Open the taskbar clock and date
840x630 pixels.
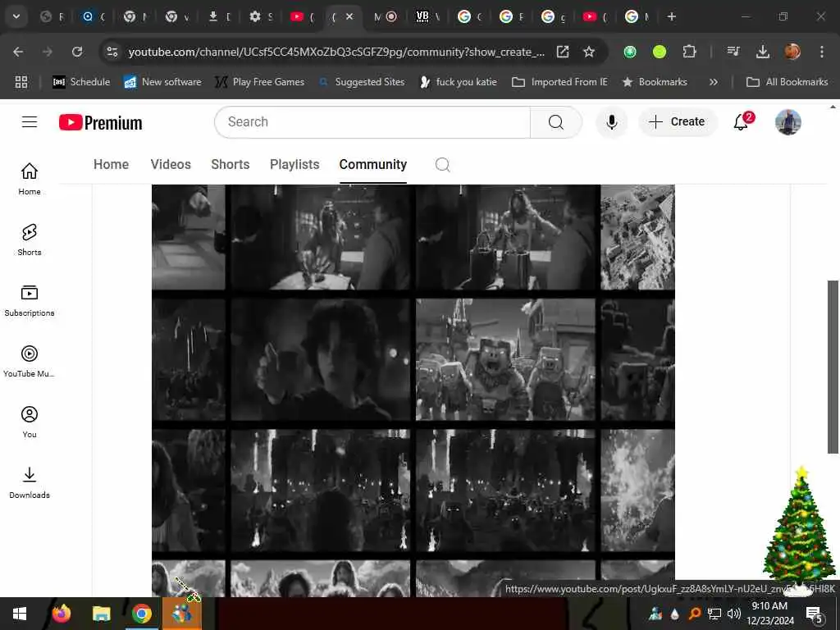769,614
